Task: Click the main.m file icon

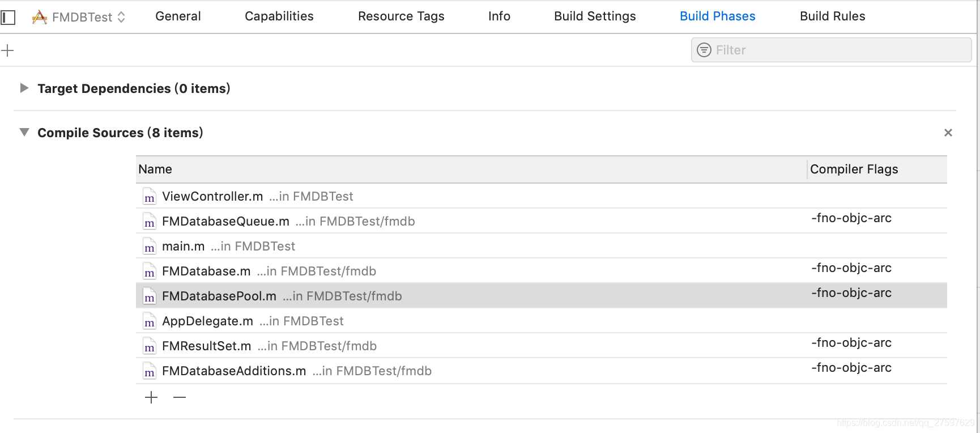Action: pyautogui.click(x=149, y=246)
